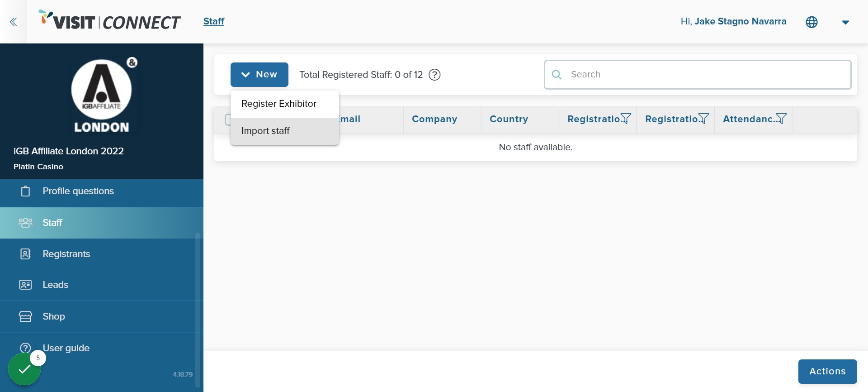
Task: Click the Platin Casino company name
Action: [38, 167]
